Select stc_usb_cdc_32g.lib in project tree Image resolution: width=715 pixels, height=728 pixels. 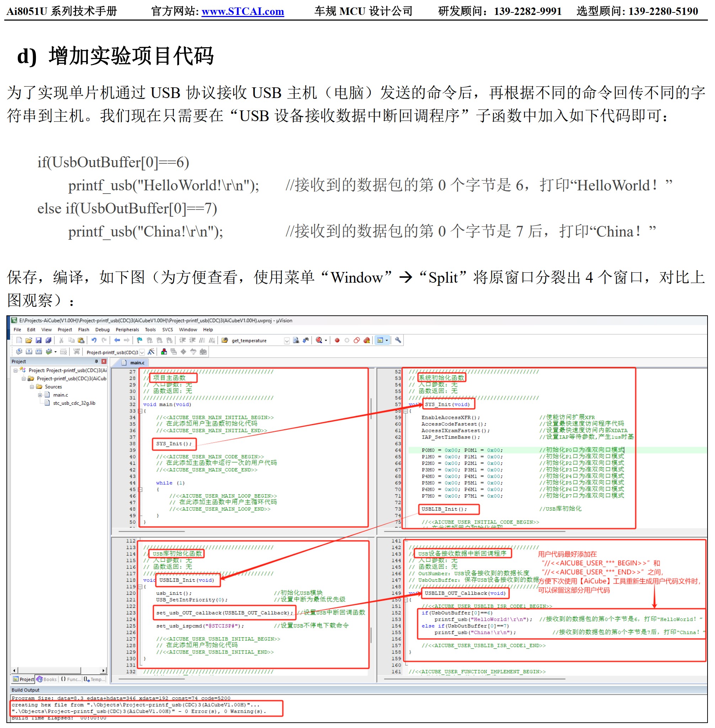click(74, 403)
